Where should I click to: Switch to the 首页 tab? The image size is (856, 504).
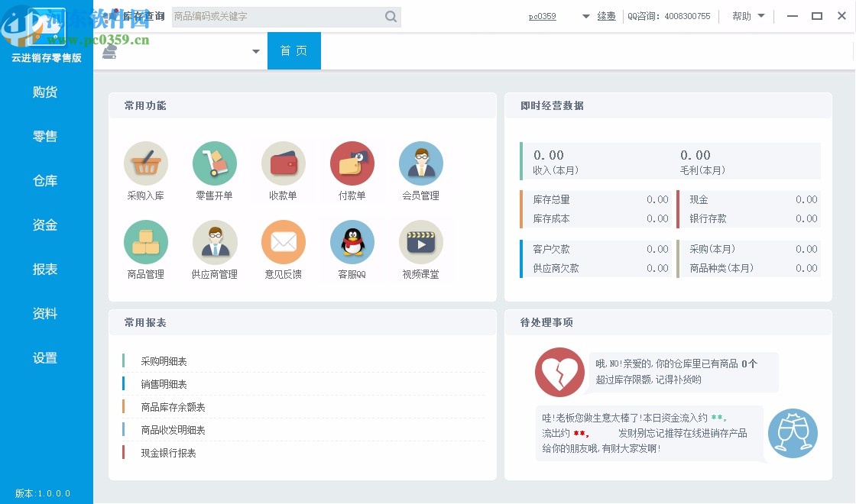click(x=293, y=50)
